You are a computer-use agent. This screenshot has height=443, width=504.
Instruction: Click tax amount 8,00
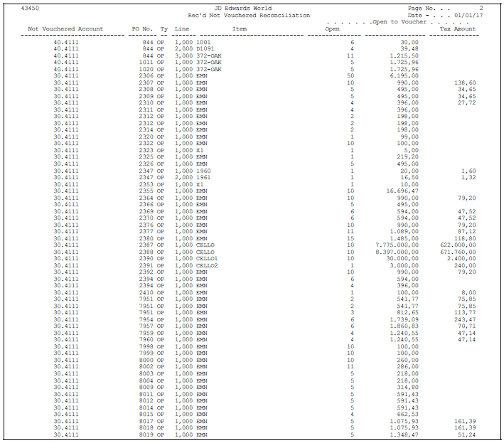(x=468, y=292)
